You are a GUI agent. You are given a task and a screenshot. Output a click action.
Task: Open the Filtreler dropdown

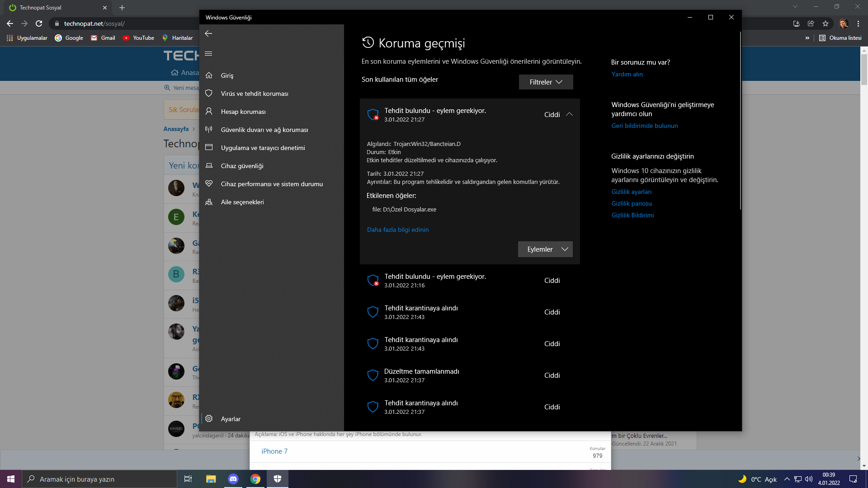pos(546,82)
